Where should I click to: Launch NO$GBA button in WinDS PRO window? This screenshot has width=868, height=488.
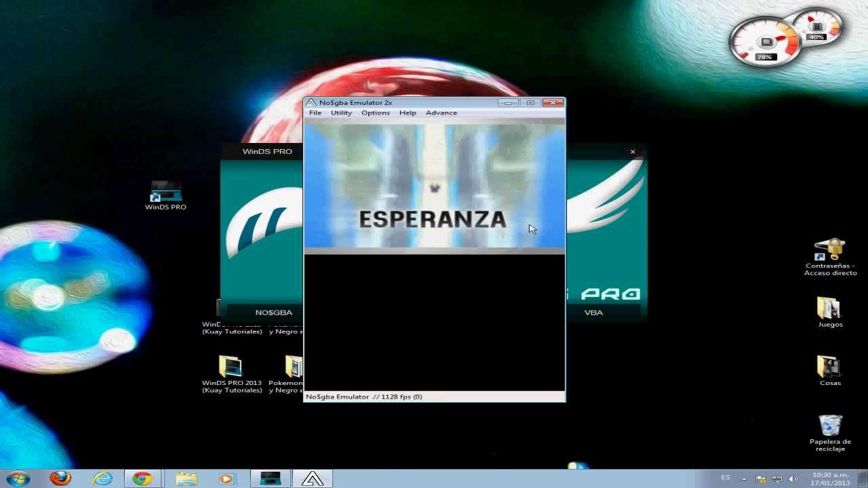(274, 312)
